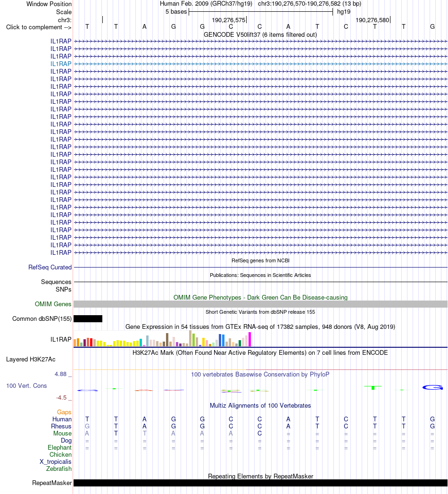Click 'Publications: Sequences in Scientific Articles' title

[x=260, y=276]
